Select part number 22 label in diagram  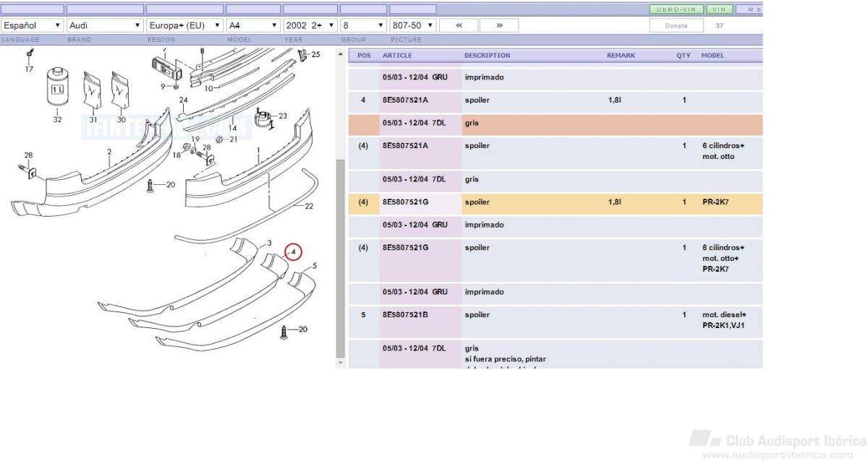(309, 207)
